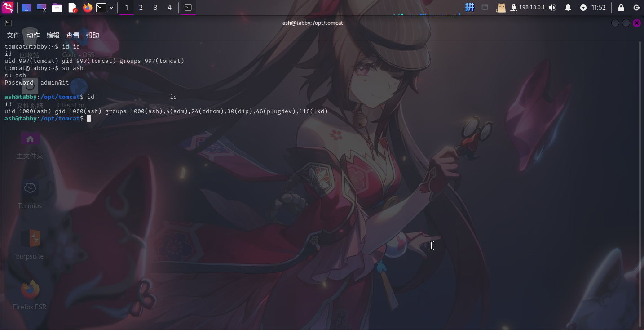Click the VPN network lock tray icon
This screenshot has height=330, width=644.
[x=514, y=8]
